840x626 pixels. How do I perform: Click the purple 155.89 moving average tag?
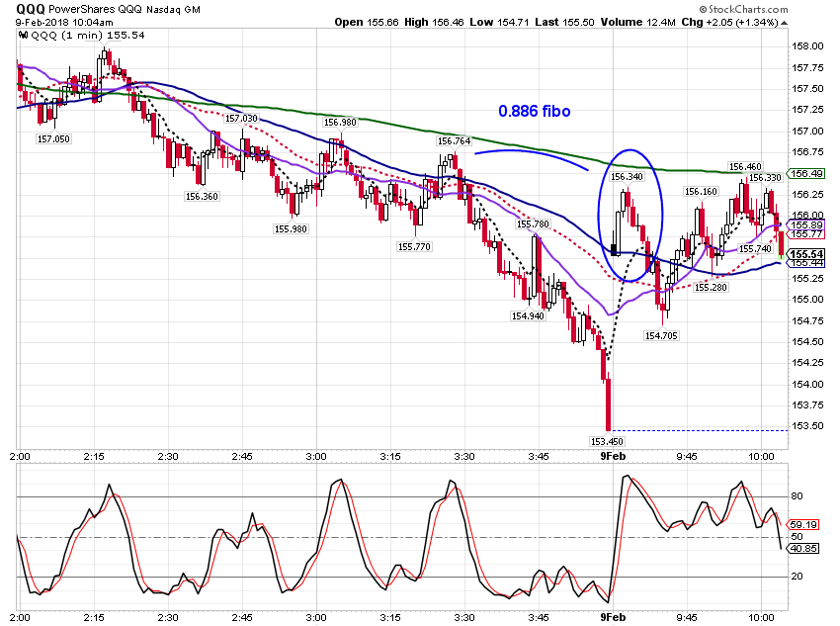[x=805, y=225]
